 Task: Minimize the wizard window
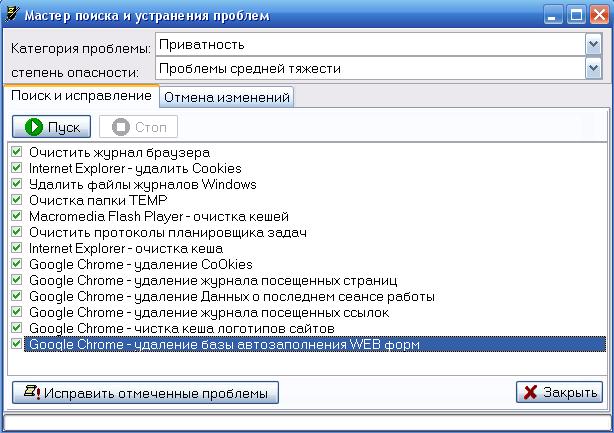click(553, 15)
